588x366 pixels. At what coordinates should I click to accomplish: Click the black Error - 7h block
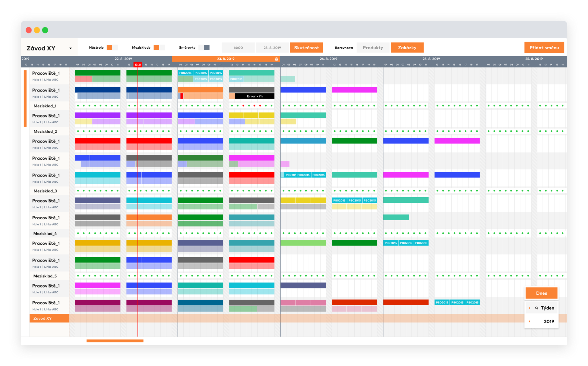point(254,96)
